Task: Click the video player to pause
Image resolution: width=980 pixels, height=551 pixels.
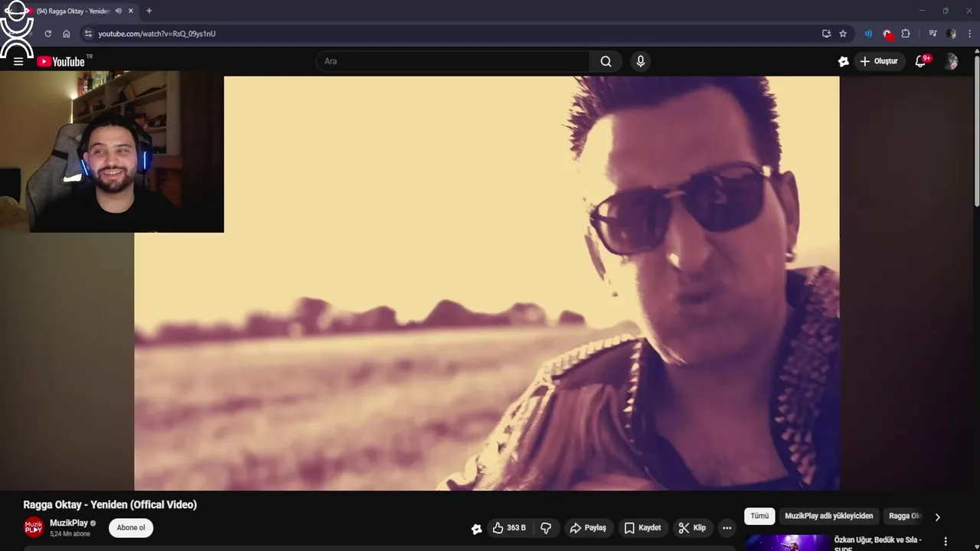Action: coord(487,283)
